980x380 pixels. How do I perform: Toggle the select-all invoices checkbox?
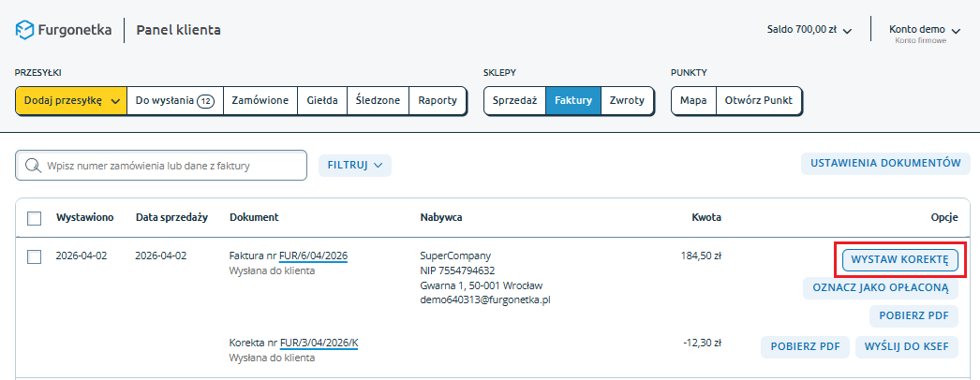coord(35,218)
